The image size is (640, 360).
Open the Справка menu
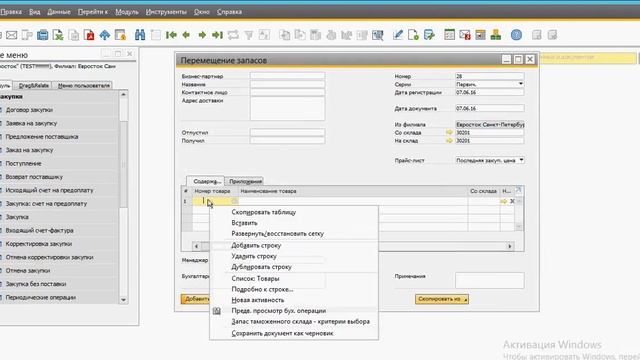pos(229,12)
